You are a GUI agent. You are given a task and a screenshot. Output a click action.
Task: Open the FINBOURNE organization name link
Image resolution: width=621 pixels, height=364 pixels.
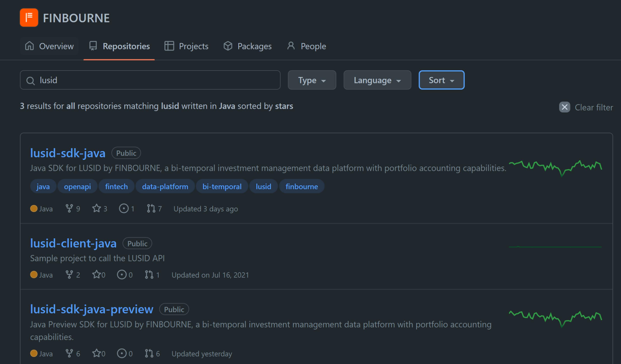(x=76, y=18)
